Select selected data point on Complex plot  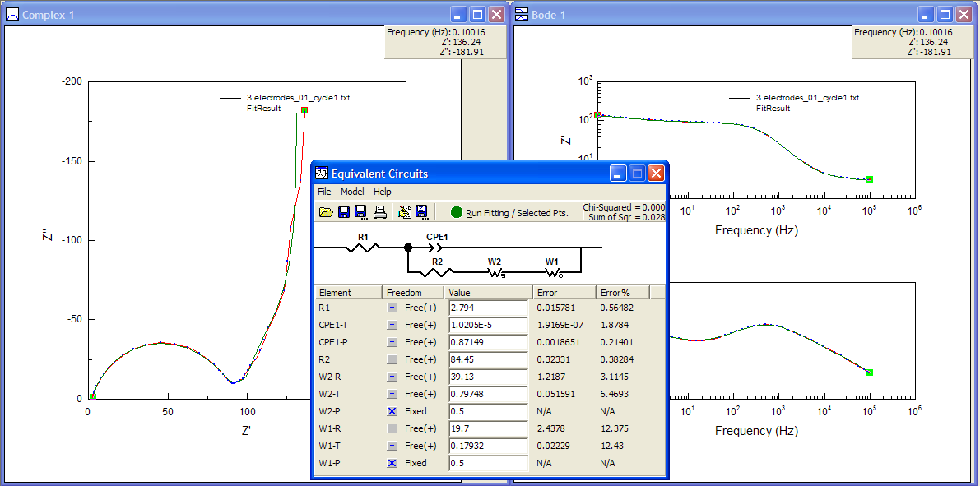[x=304, y=110]
